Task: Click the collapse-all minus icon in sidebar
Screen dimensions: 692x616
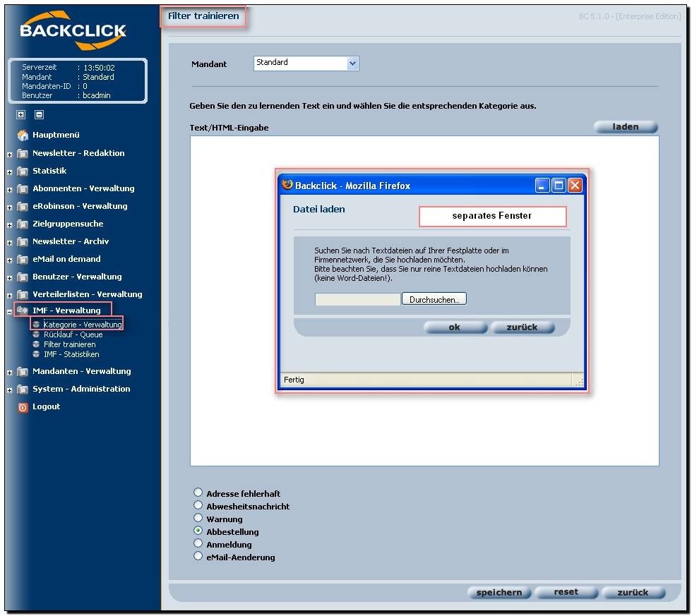Action: pos(40,114)
